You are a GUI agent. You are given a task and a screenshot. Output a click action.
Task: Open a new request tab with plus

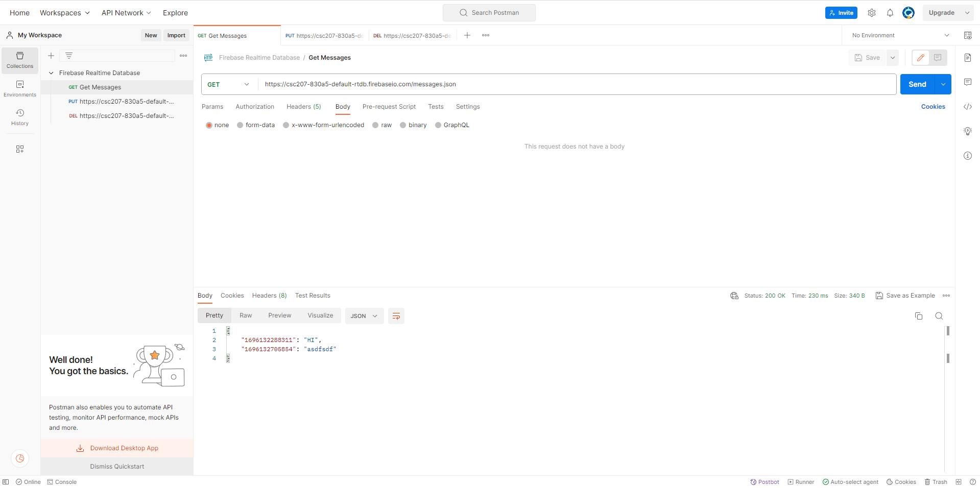coord(467,35)
